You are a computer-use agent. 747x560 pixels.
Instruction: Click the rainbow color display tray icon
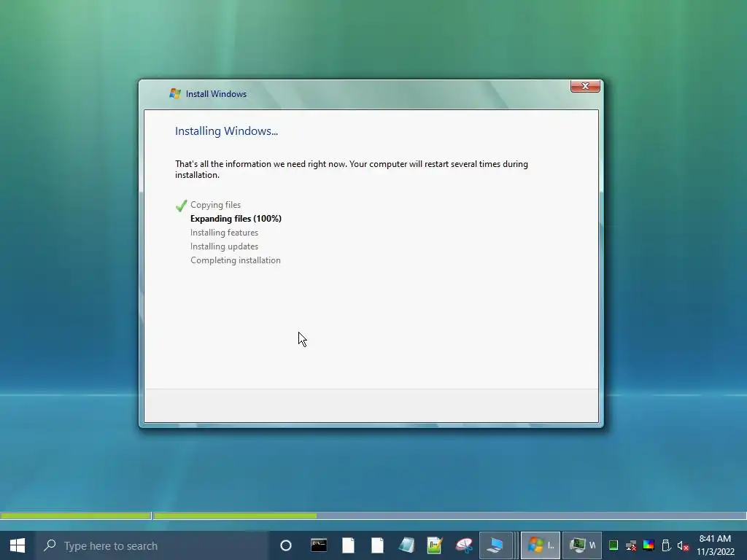pos(649,545)
